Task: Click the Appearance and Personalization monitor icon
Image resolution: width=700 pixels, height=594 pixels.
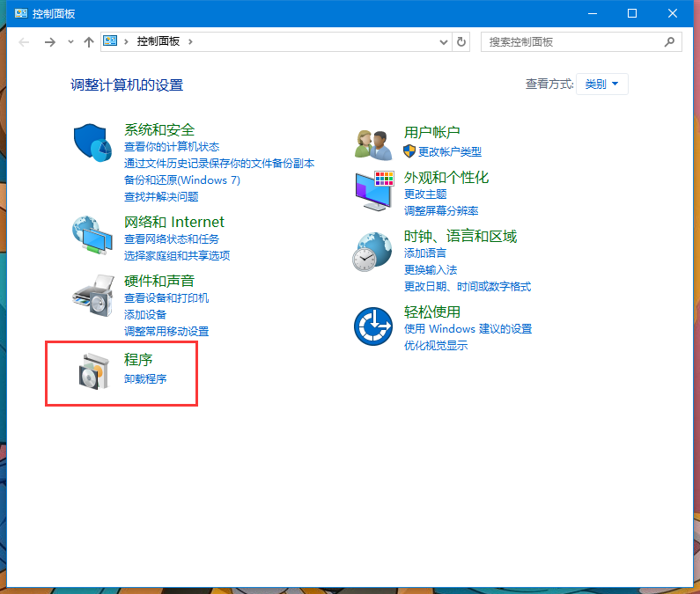Action: point(372,190)
